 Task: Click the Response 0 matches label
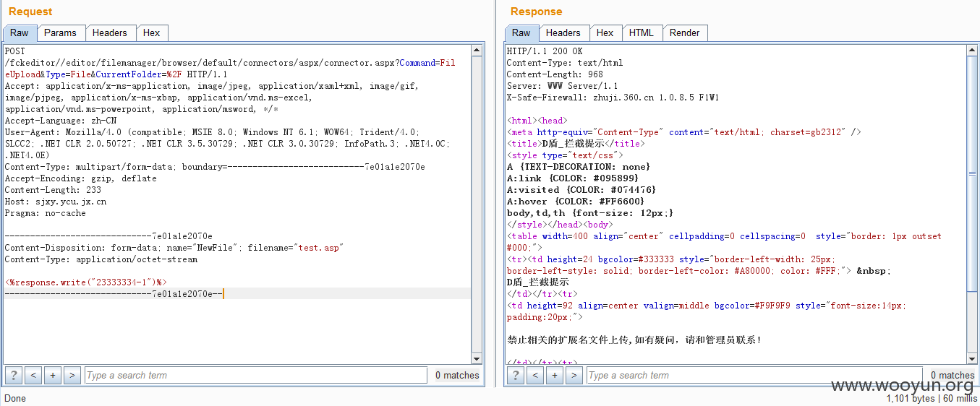[x=953, y=375]
